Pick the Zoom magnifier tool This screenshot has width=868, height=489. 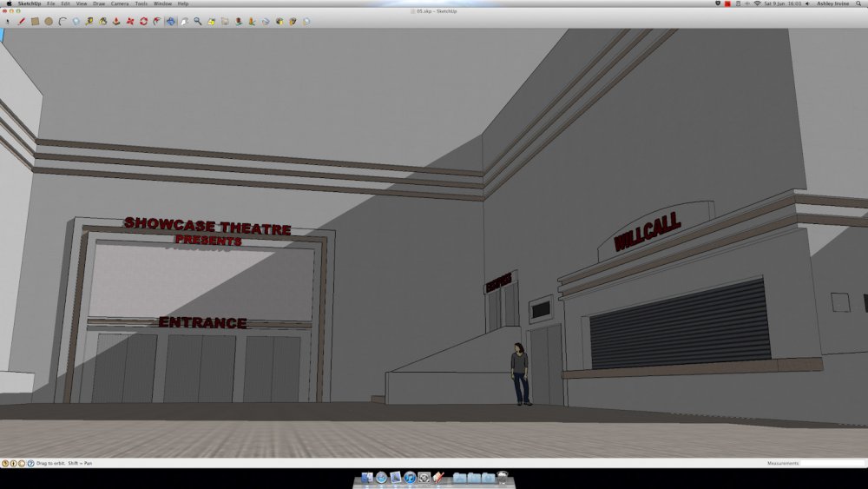[x=198, y=21]
